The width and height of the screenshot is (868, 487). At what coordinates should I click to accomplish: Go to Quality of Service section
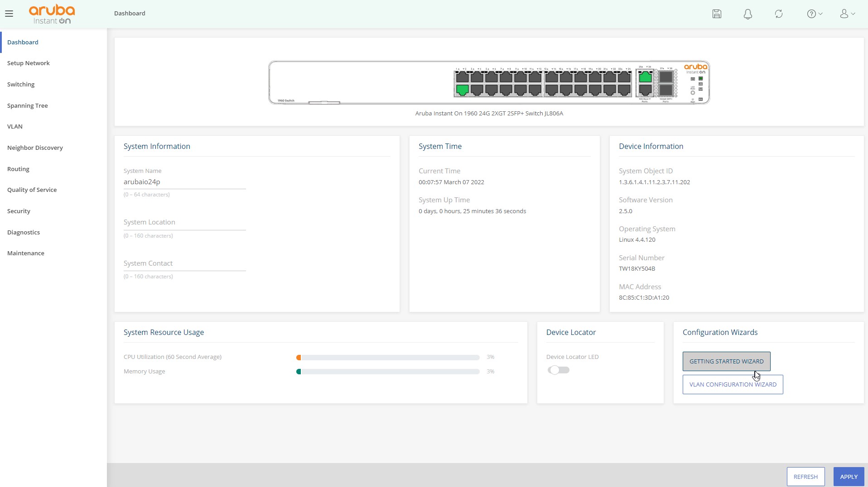(32, 190)
